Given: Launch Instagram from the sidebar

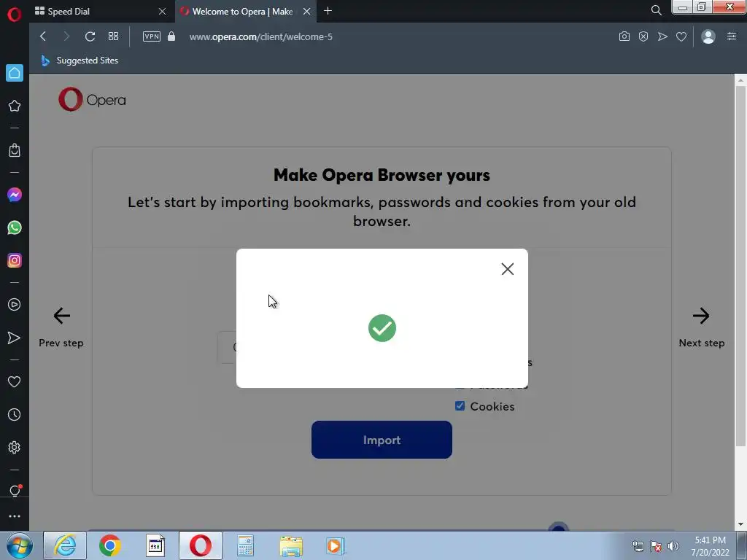Looking at the screenshot, I should [x=15, y=260].
